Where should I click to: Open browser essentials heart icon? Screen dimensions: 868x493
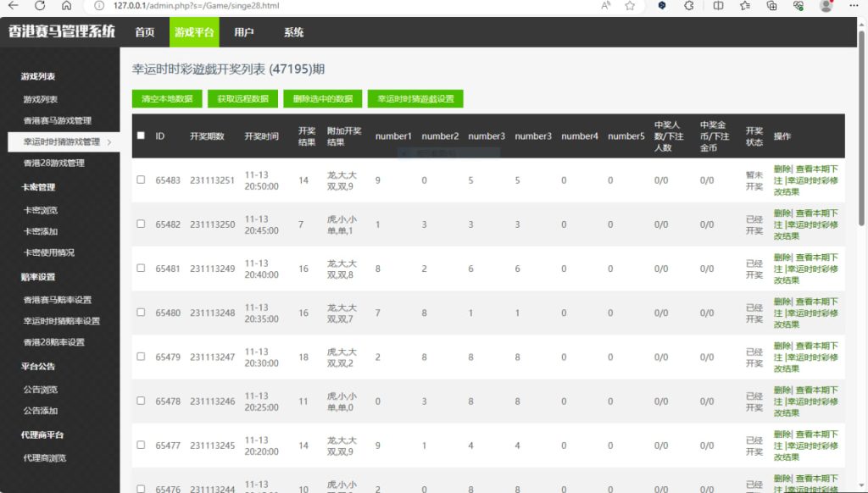[x=798, y=6]
